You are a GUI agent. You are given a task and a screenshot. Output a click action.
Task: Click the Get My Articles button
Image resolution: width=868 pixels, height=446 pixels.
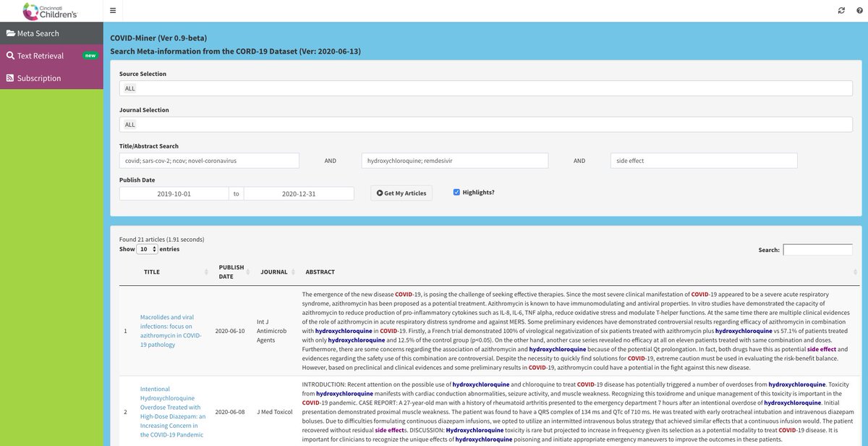click(x=401, y=193)
